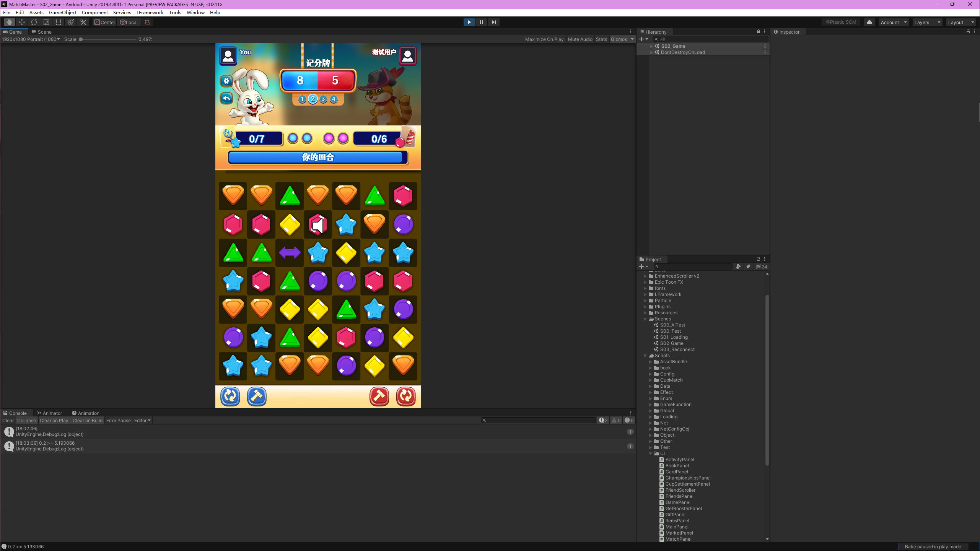980x551 pixels.
Task: Open resolution dropdown 1920x1080 Portrait
Action: (x=31, y=39)
